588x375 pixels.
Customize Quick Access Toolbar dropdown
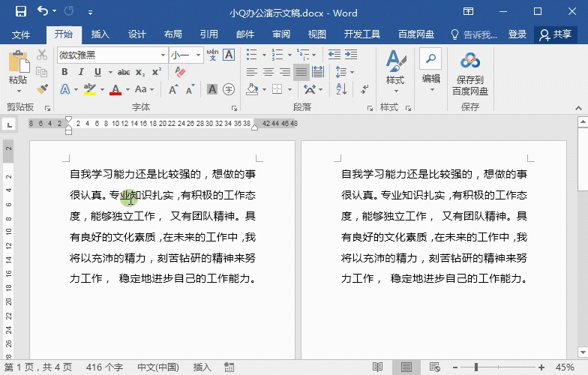point(90,12)
